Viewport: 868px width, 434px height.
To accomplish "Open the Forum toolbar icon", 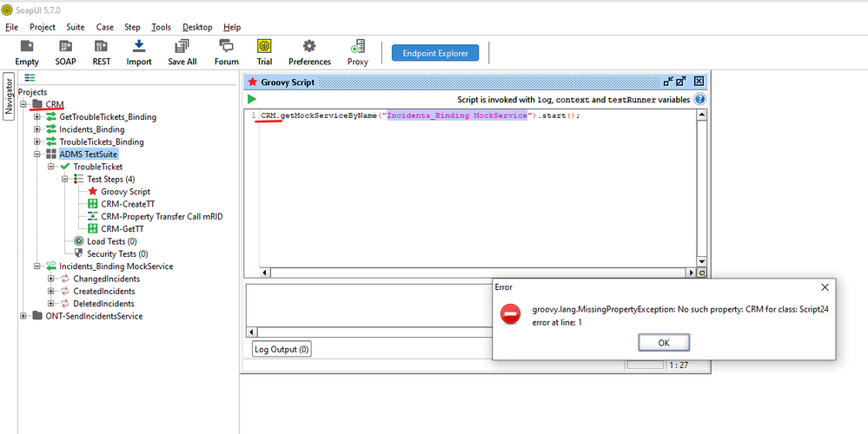I will [x=227, y=46].
